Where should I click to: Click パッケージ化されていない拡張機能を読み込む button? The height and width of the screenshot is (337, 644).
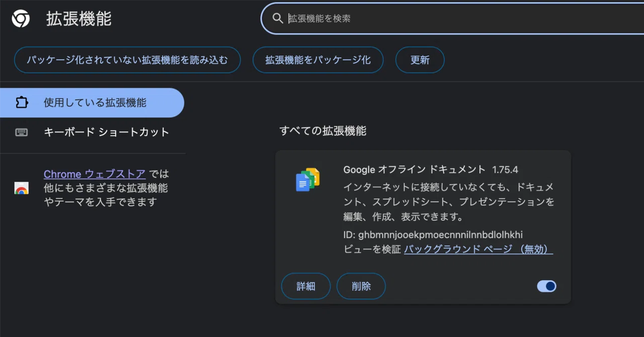(127, 60)
